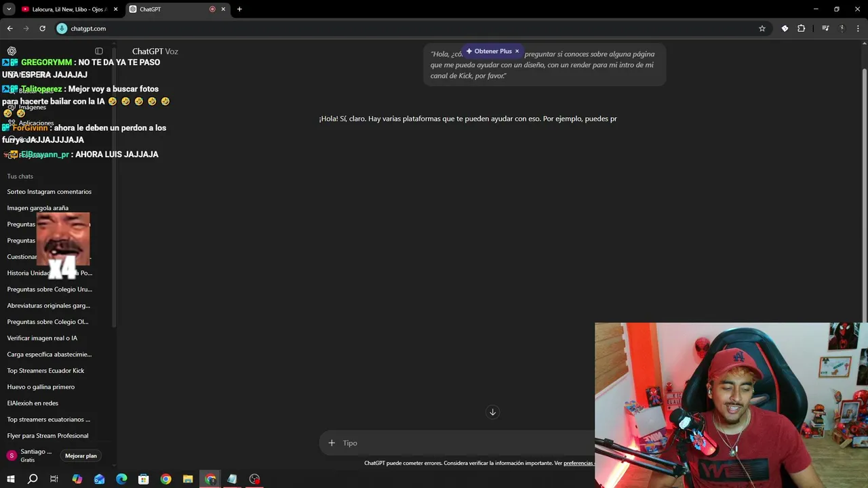The image size is (868, 488).
Task: Open Microsoft Edge from taskbar
Action: [x=121, y=479]
